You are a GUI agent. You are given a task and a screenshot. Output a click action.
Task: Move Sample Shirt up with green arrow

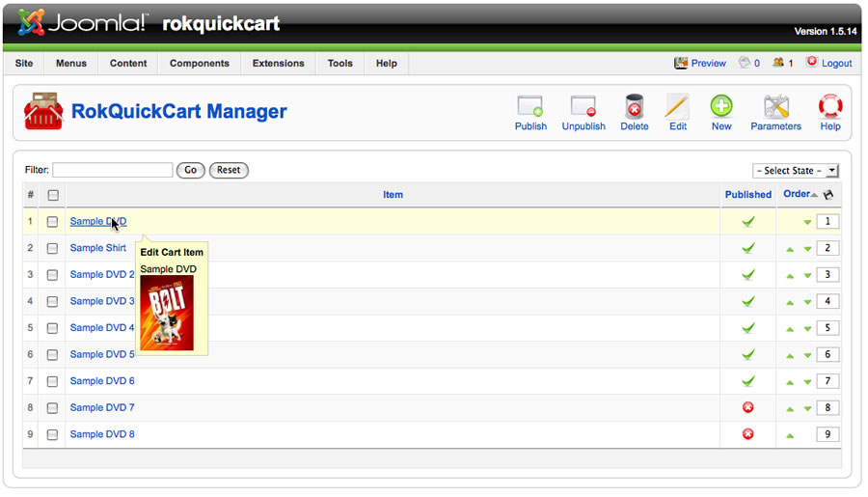click(790, 249)
